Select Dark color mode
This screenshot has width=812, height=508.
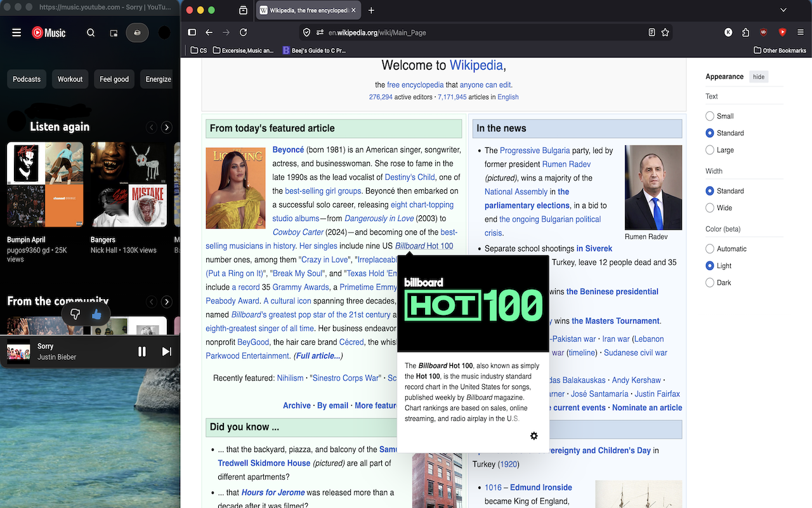[x=710, y=283]
